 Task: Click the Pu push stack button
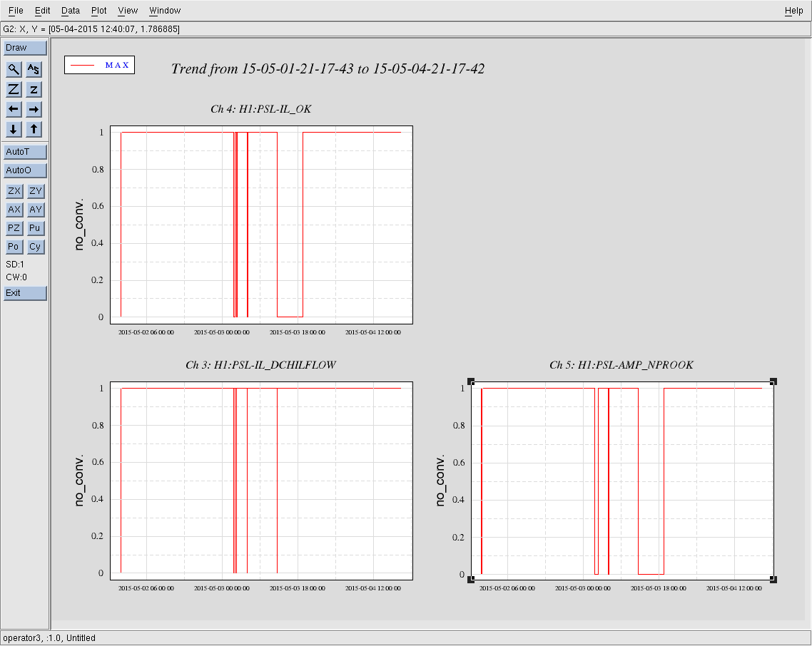coord(35,228)
